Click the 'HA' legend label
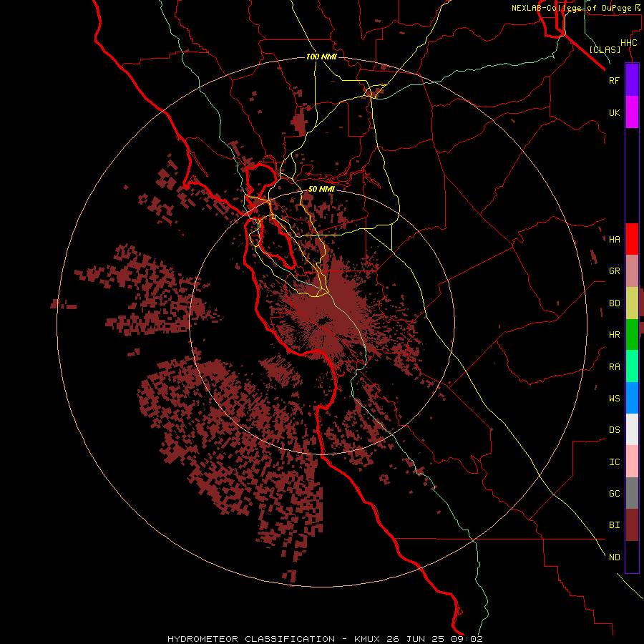 614,239
